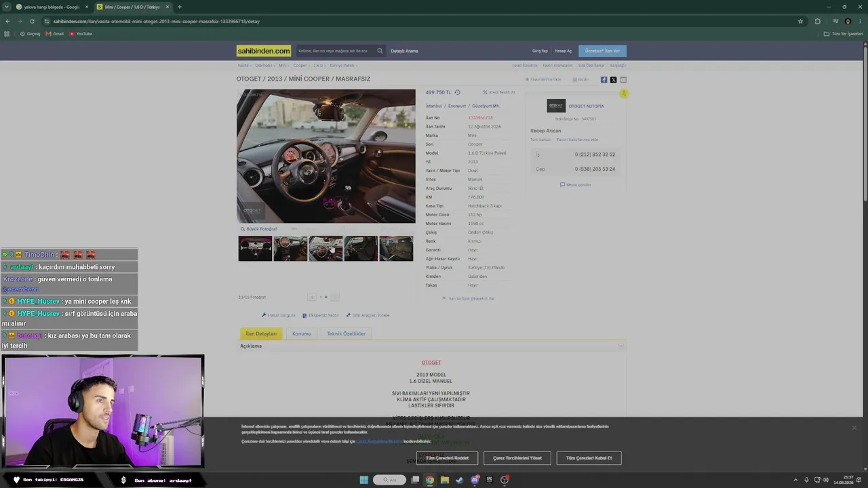This screenshot has width=868, height=488.
Task: Share the listing by email icon
Action: [623, 80]
